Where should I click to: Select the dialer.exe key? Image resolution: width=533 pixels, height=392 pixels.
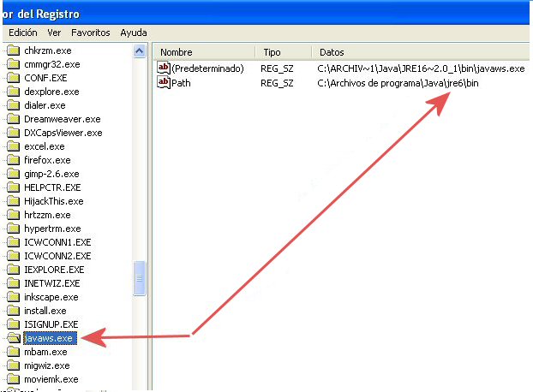pos(45,105)
